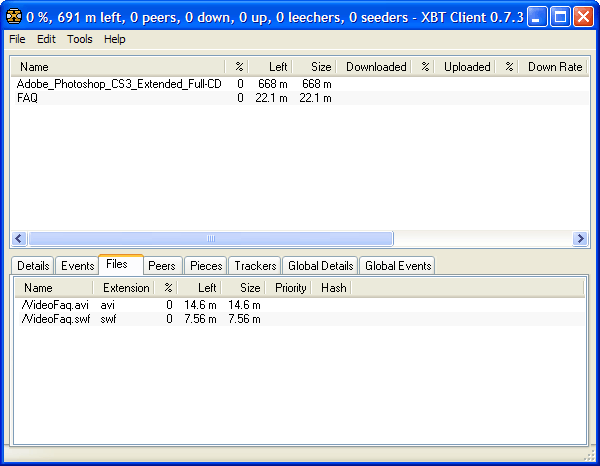This screenshot has height=466, width=600.
Task: Sort torrents by the Size column header
Action: 314,67
